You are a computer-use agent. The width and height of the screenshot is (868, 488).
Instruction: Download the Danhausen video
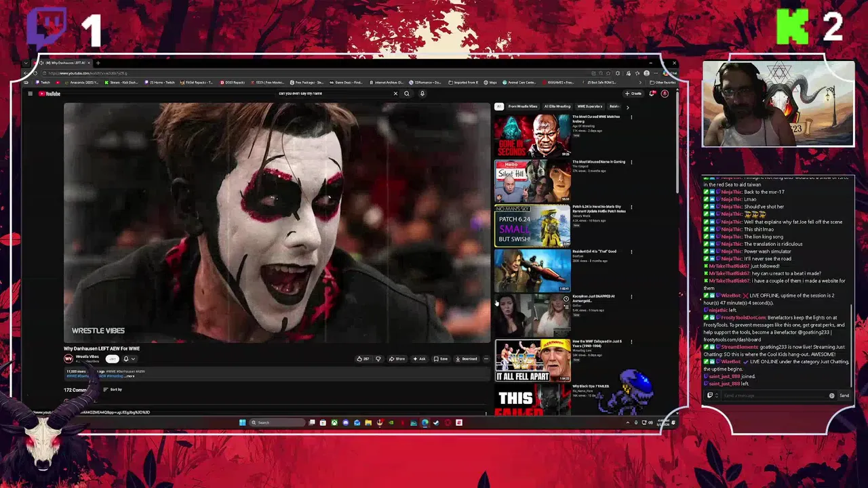tap(467, 359)
